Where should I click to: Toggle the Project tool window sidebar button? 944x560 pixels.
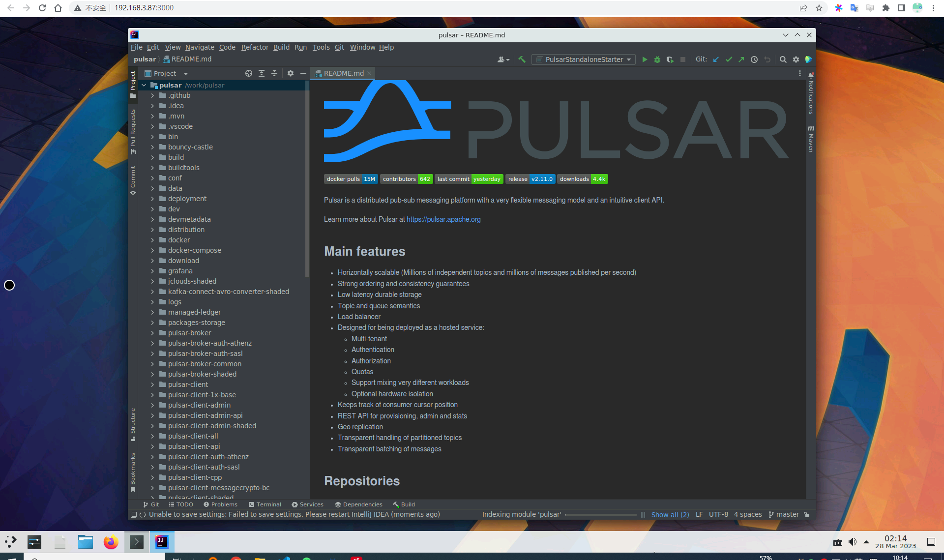(x=133, y=84)
